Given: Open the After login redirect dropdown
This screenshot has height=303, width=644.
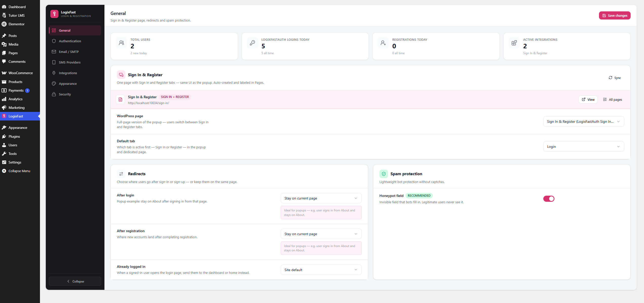Looking at the screenshot, I should [321, 198].
